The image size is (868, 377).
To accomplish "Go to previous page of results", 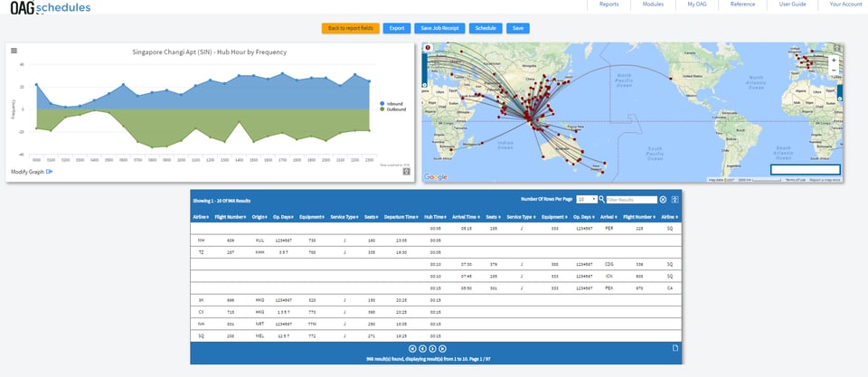I will [x=422, y=349].
